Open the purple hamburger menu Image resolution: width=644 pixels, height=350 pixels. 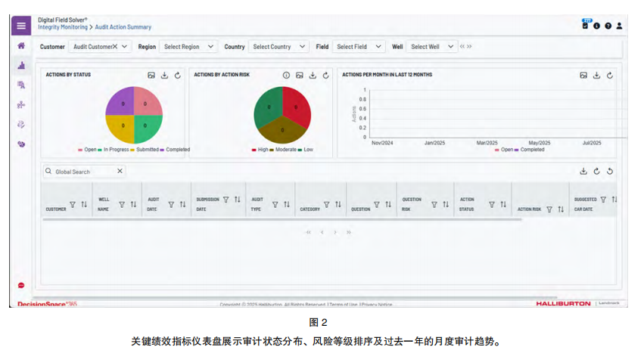(x=21, y=26)
